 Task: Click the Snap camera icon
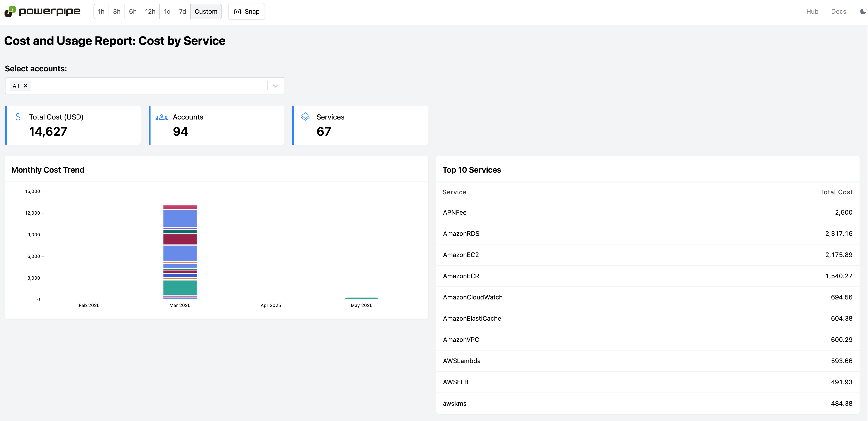coord(237,11)
